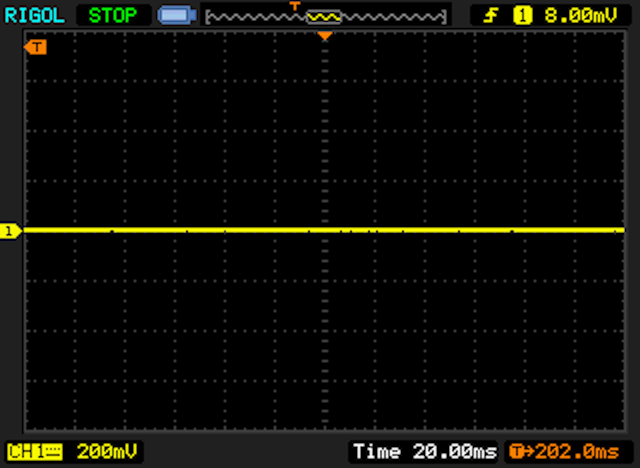Click the Time 20.00ms timebase readout
640x468 pixels.
coord(425,452)
